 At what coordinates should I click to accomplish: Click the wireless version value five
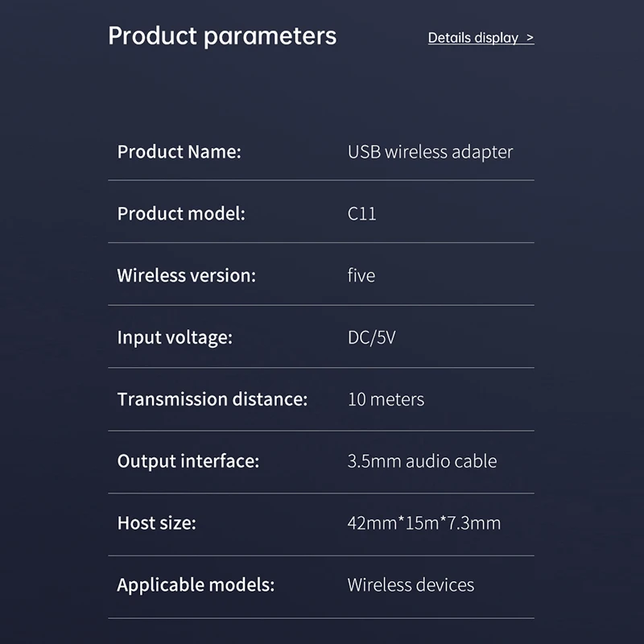361,275
